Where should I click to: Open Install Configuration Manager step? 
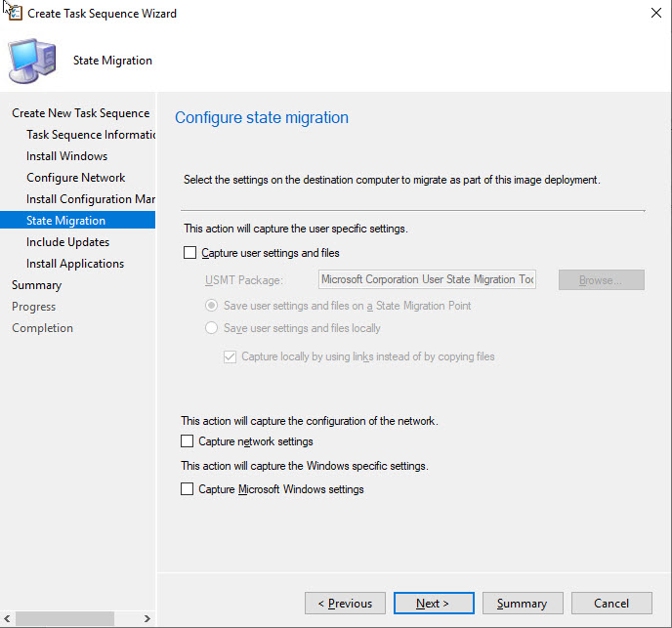click(x=91, y=199)
